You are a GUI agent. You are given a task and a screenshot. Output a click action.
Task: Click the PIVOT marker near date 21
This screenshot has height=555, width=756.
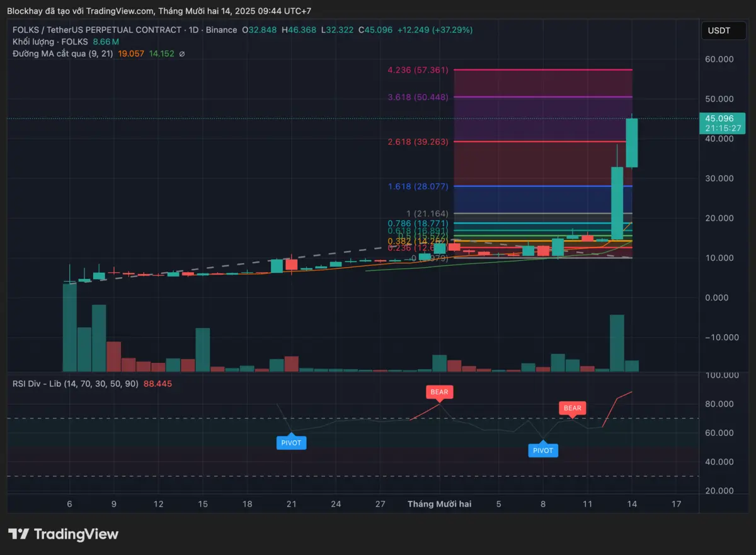[x=291, y=443]
